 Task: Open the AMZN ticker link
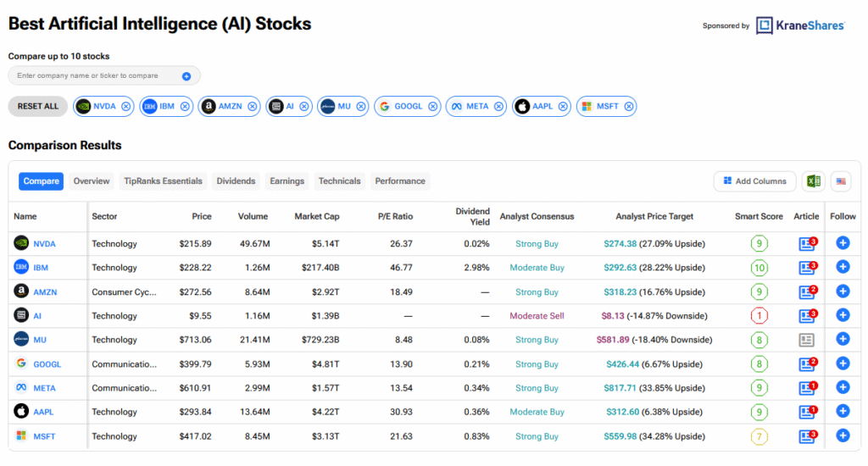(x=45, y=292)
